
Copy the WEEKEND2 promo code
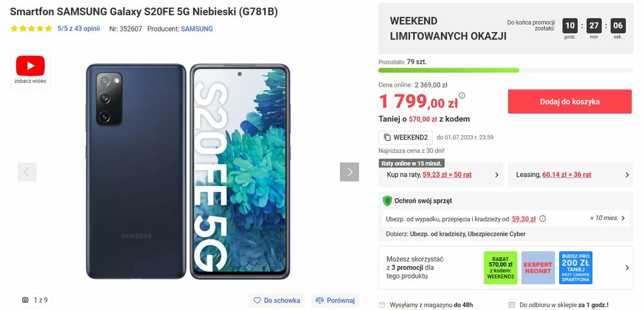(406, 137)
